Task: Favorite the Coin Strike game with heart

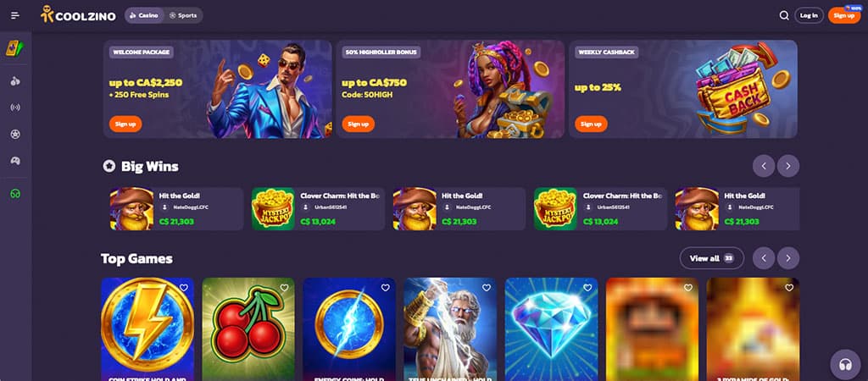Action: tap(184, 288)
